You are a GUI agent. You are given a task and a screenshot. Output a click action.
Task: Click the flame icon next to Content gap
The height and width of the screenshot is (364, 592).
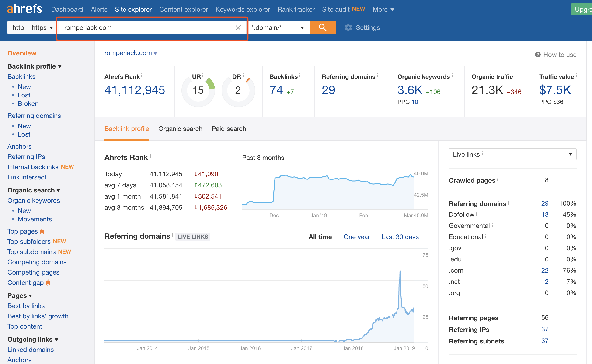pyautogui.click(x=48, y=283)
